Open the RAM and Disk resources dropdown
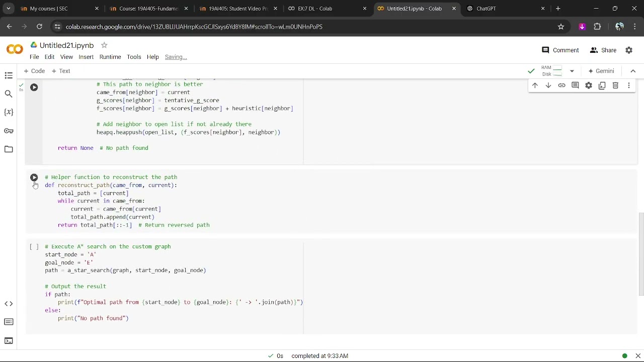This screenshot has height=362, width=644. (x=572, y=71)
